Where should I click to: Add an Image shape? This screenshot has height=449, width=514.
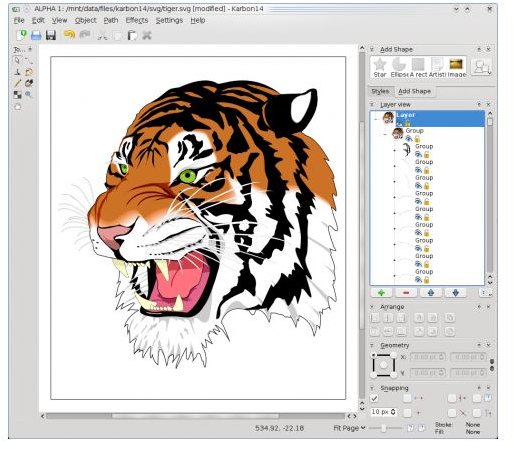(456, 67)
